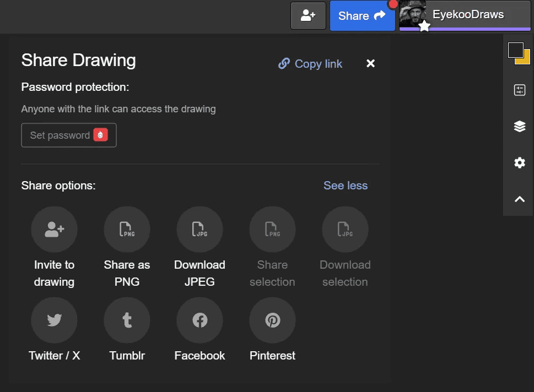Open the brush settings sliders icon
This screenshot has height=392, width=534.
click(x=519, y=90)
